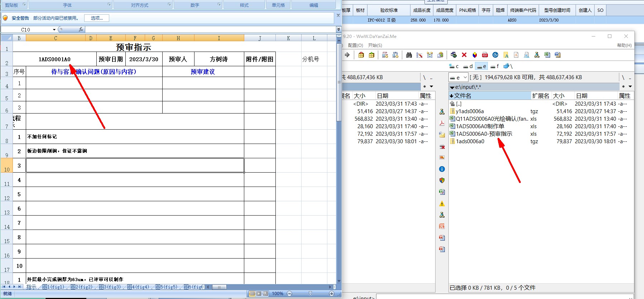
Task: Click the right panel root directory backslash button
Action: click(x=623, y=77)
